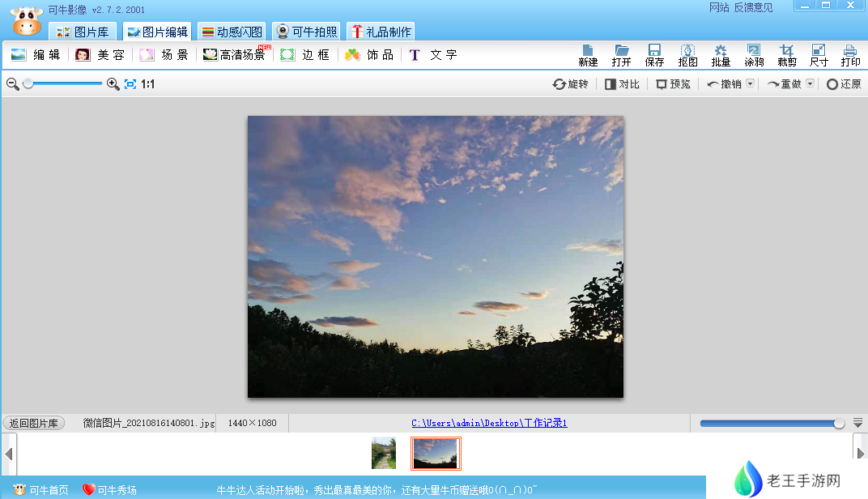Toggle the 对比 compare view
The width and height of the screenshot is (868, 499).
[622, 84]
